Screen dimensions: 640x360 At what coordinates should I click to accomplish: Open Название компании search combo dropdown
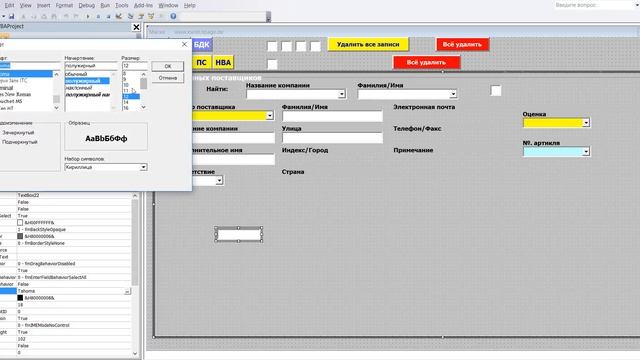342,94
